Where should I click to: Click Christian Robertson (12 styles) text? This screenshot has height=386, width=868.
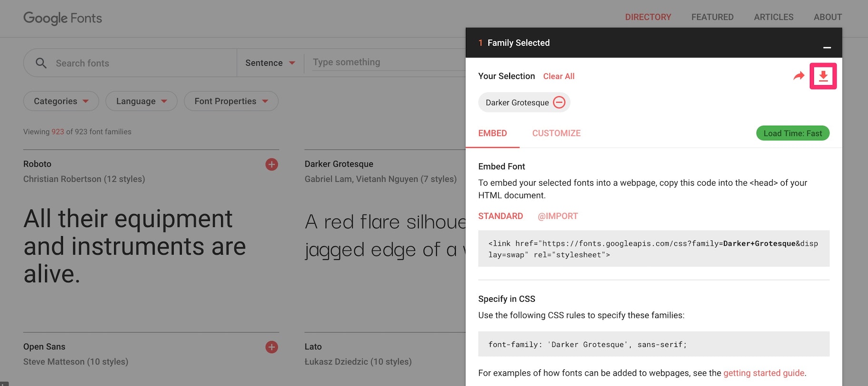tap(84, 179)
